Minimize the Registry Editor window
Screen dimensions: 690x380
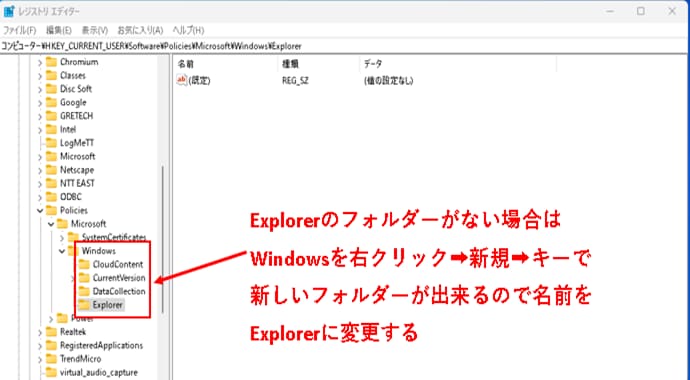coord(610,11)
